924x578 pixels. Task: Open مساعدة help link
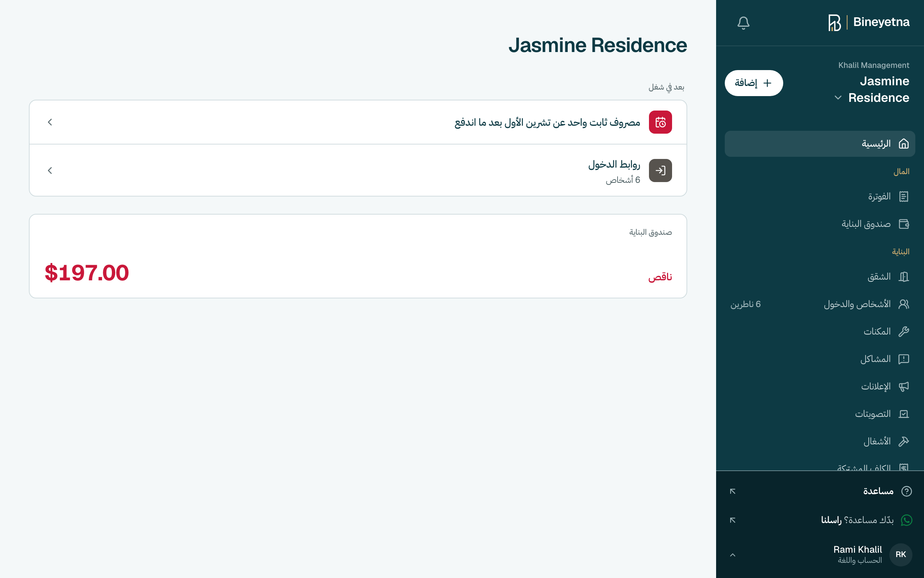click(x=819, y=491)
